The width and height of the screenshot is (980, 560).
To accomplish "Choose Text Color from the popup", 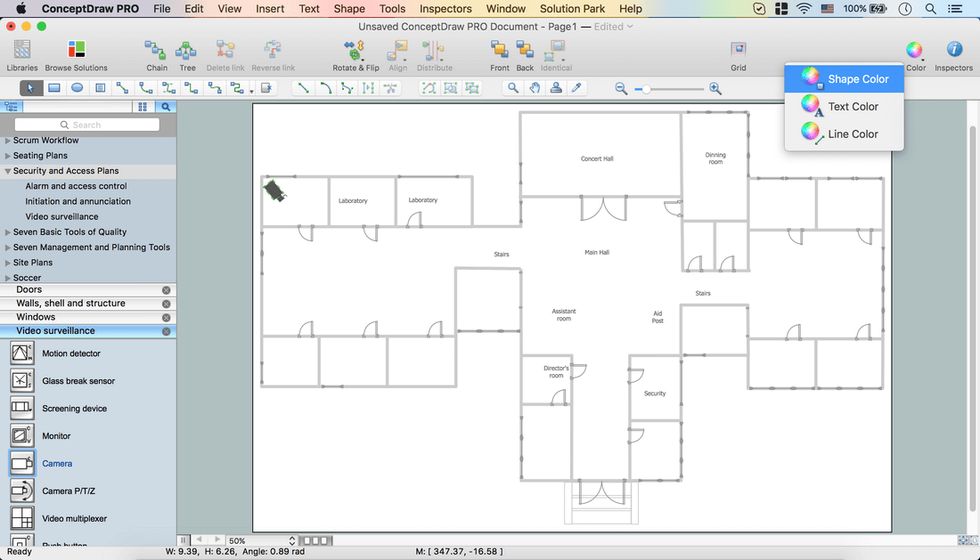I will [853, 107].
